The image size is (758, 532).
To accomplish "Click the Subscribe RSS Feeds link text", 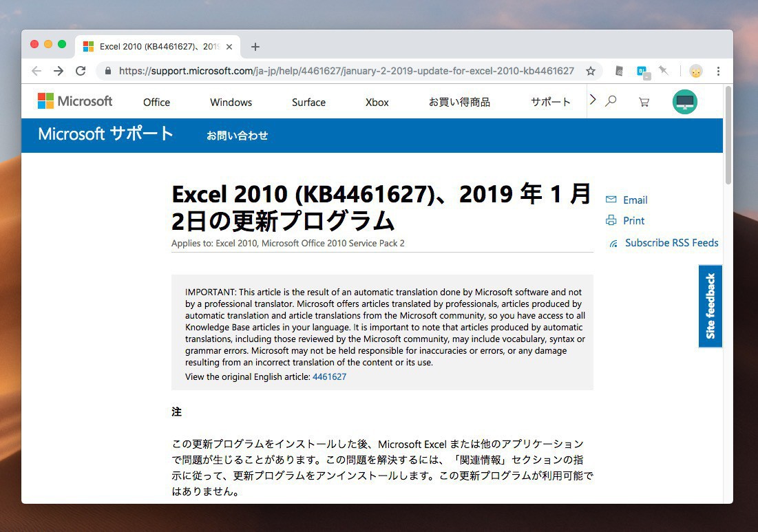I will (671, 243).
